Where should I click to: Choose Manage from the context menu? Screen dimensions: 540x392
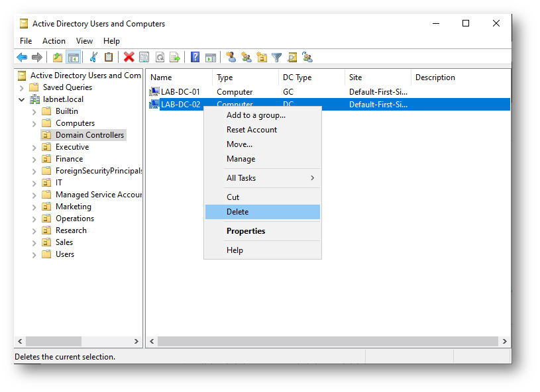click(x=262, y=159)
